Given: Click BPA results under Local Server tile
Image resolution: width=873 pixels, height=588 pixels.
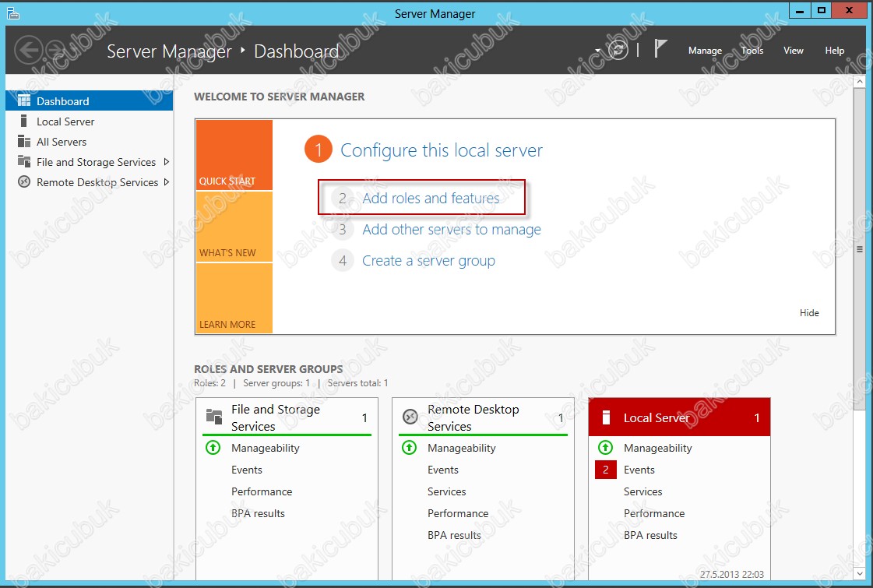Looking at the screenshot, I should tap(650, 535).
